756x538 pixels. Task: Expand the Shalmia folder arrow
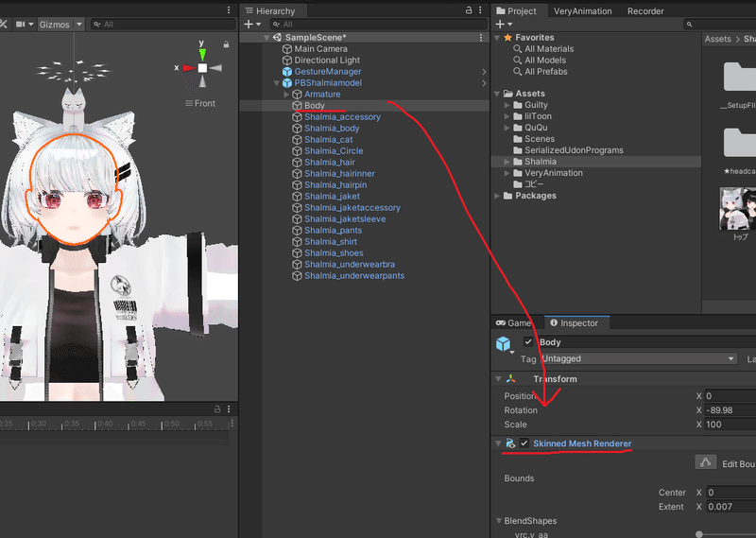pos(507,162)
